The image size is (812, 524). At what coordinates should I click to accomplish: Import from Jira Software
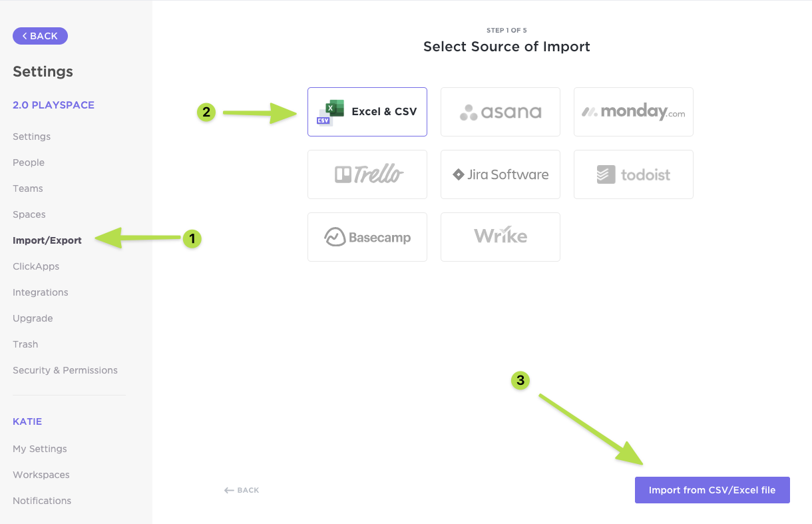coord(500,174)
